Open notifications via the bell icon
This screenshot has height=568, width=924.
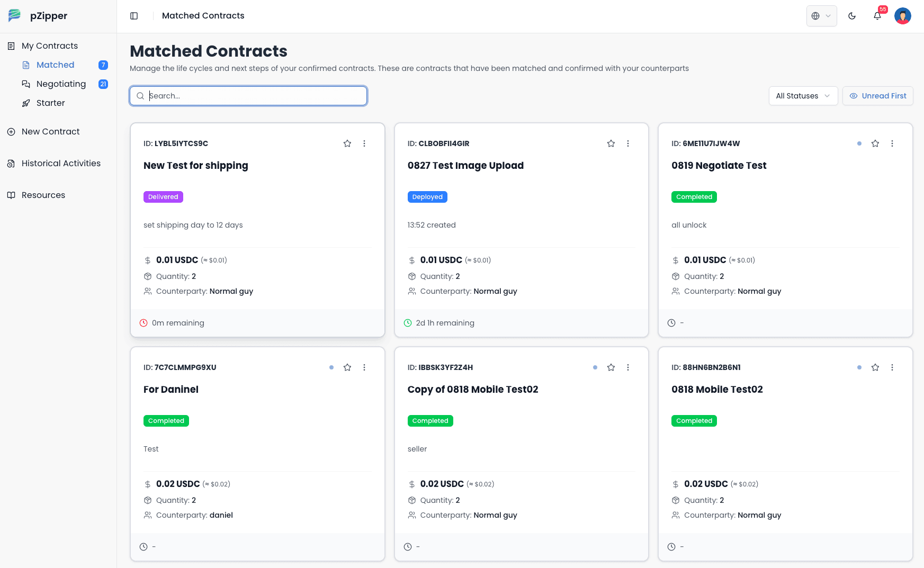[877, 16]
